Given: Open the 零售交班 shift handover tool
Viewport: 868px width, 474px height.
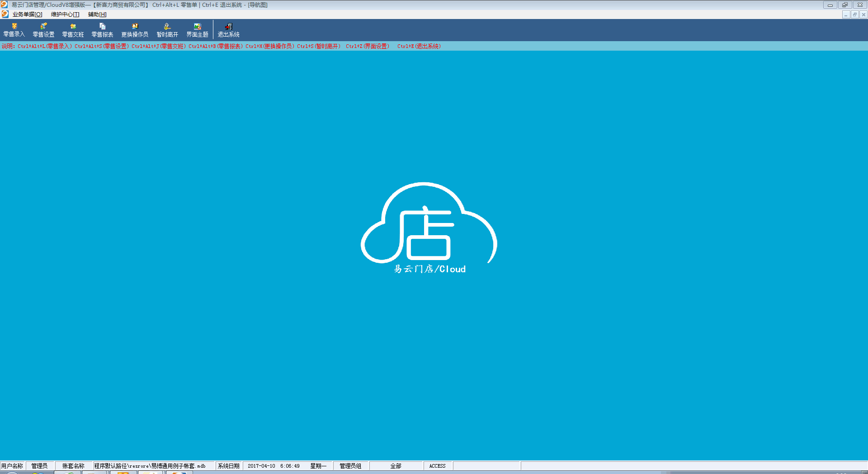Looking at the screenshot, I should click(73, 30).
